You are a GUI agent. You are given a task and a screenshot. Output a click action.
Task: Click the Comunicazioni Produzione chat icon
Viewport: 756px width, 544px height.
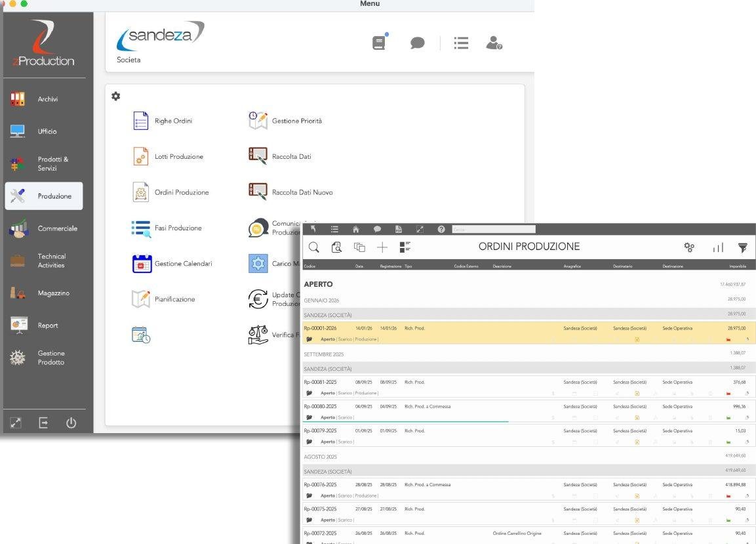pyautogui.click(x=258, y=228)
